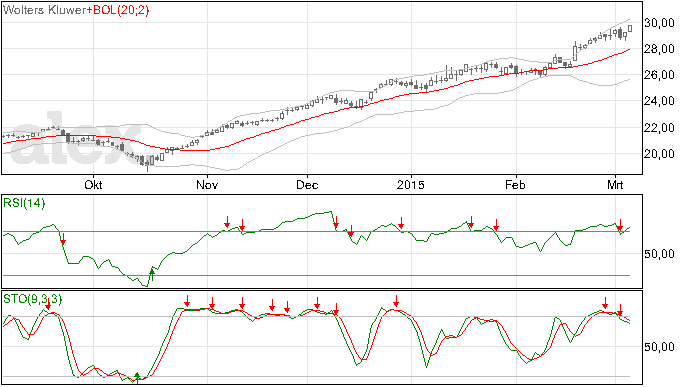Click the 24,00 price axis label
This screenshot has height=387, width=690.
[659, 101]
